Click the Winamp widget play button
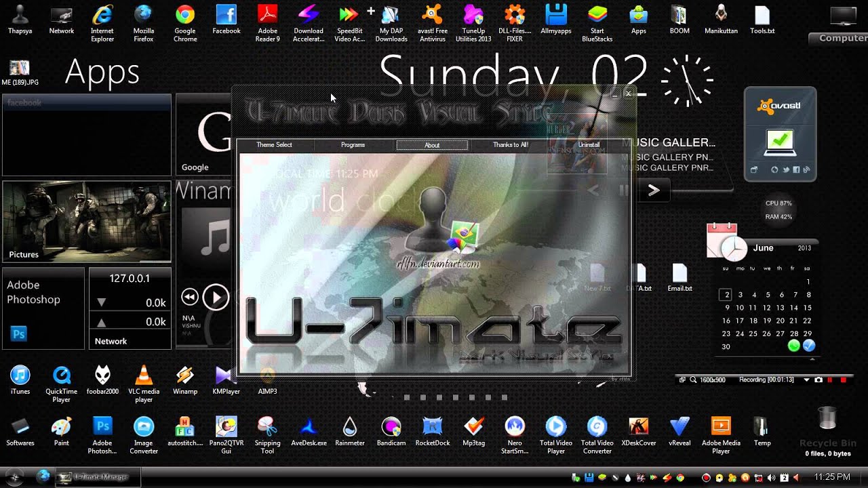The width and height of the screenshot is (868, 488). point(216,297)
